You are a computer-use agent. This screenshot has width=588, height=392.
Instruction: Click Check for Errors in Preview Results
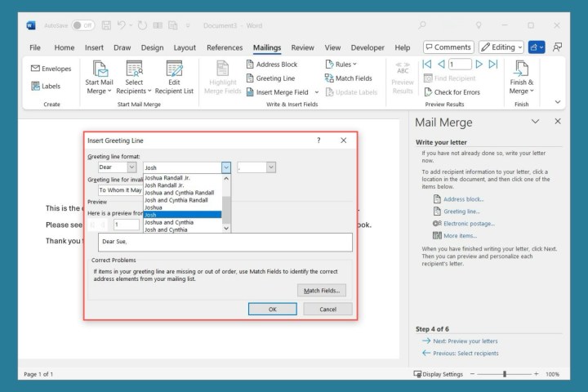[451, 92]
